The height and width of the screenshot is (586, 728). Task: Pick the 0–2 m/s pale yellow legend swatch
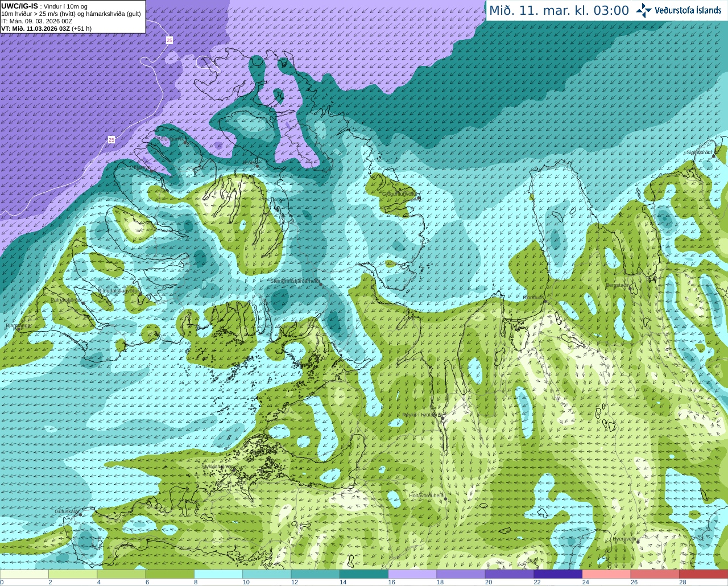pos(24,574)
